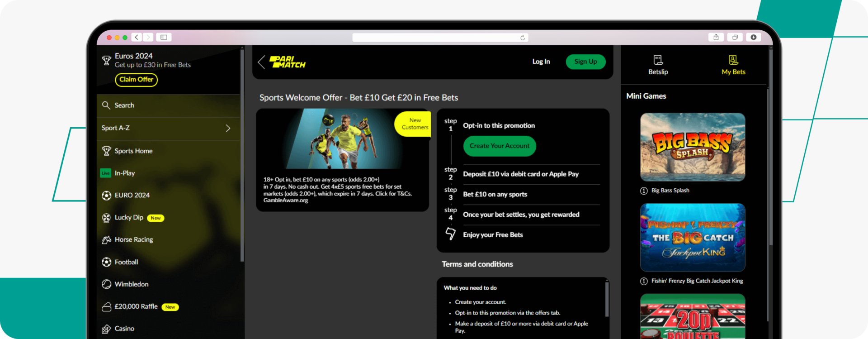Click Log In

click(541, 62)
